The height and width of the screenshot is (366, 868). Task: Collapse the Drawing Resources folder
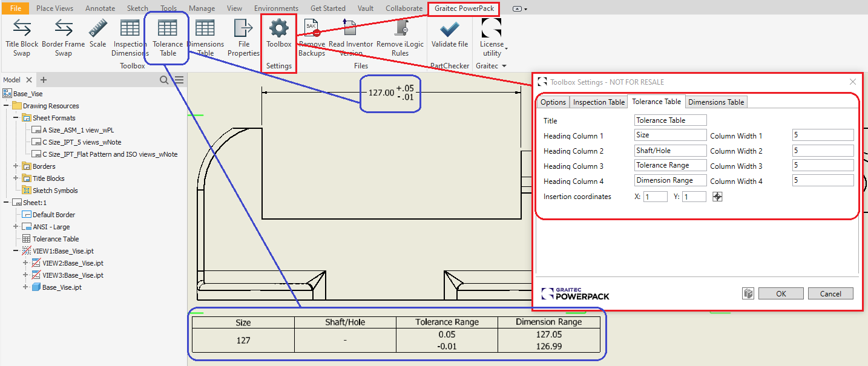(x=5, y=106)
